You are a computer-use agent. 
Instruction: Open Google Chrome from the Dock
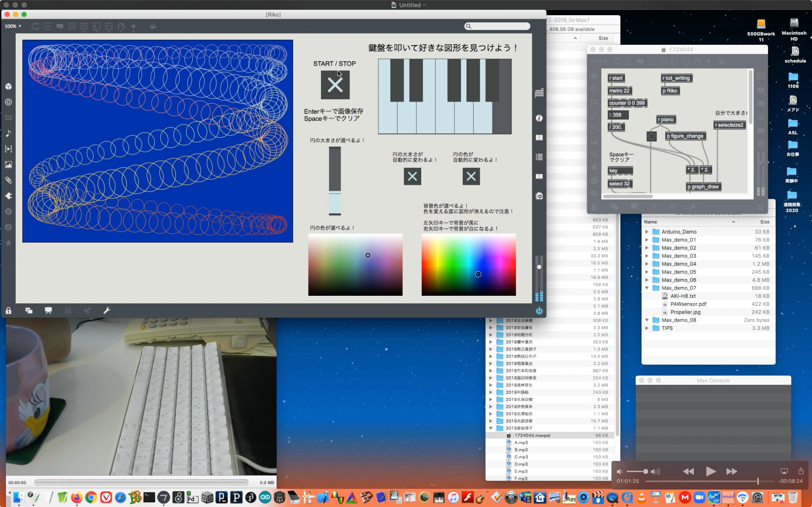(x=91, y=497)
